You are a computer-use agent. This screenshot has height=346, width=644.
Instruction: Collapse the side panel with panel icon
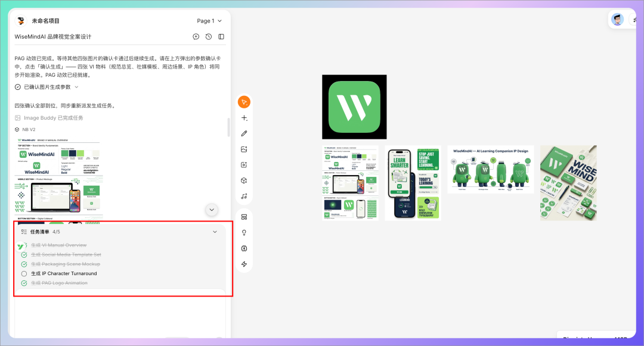coord(221,36)
